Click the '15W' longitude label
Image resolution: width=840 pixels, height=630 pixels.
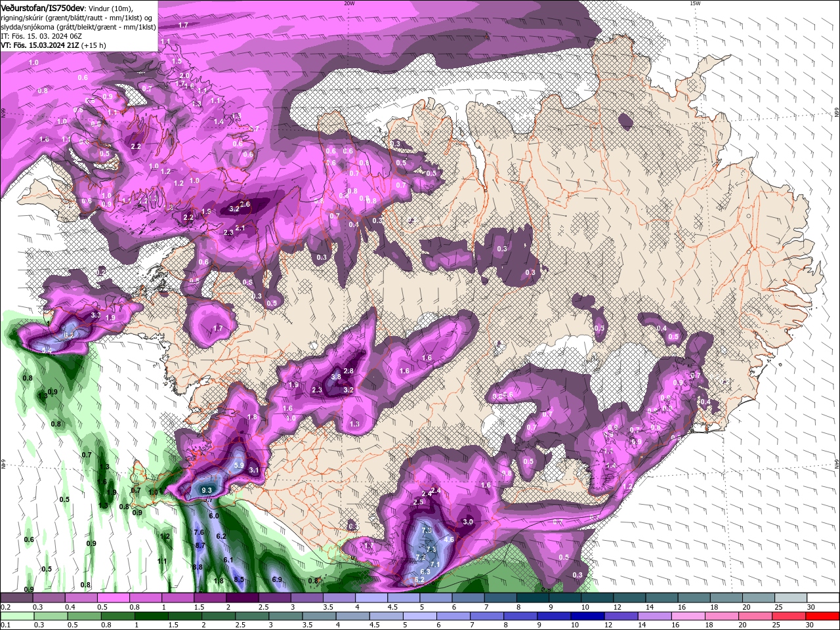695,3
